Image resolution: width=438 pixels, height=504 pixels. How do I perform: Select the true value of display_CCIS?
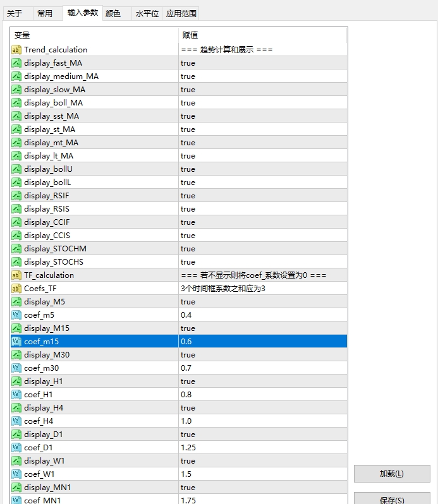(188, 236)
